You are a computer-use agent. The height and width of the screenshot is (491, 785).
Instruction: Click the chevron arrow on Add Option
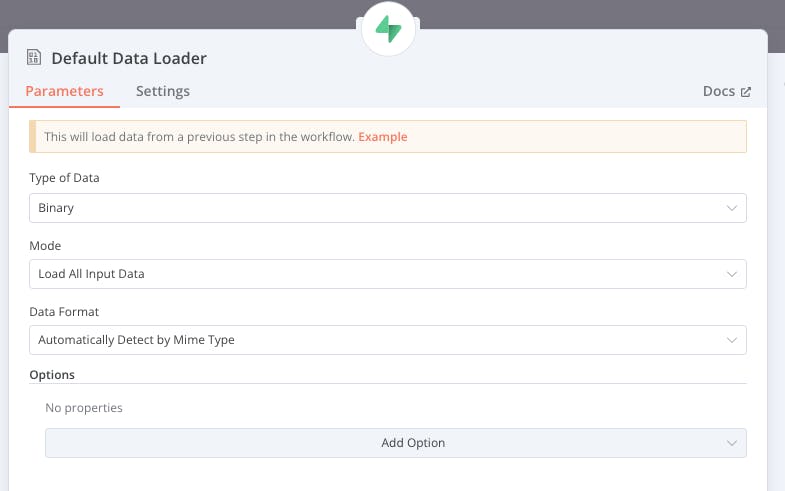tap(731, 443)
